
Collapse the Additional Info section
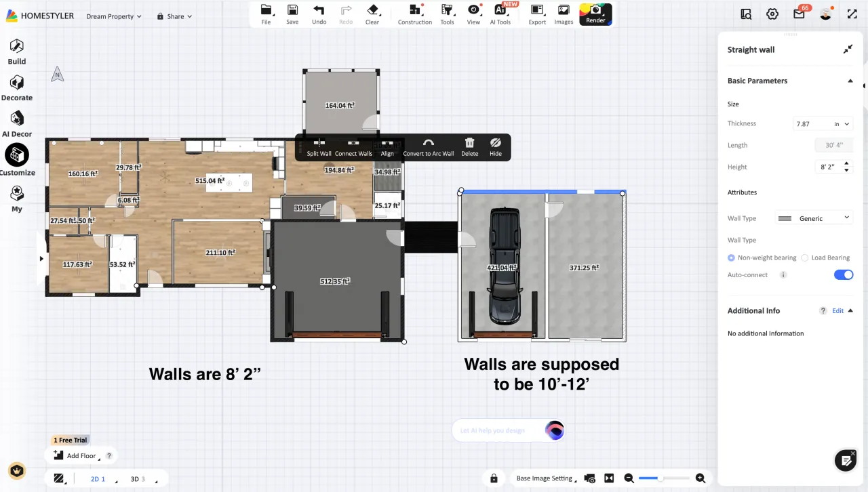pos(850,310)
